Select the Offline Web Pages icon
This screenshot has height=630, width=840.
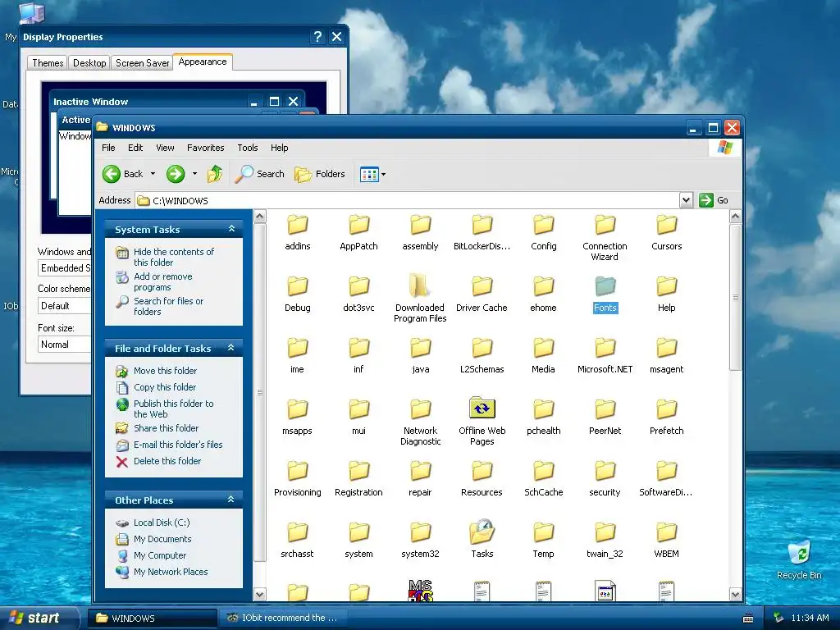(x=482, y=409)
